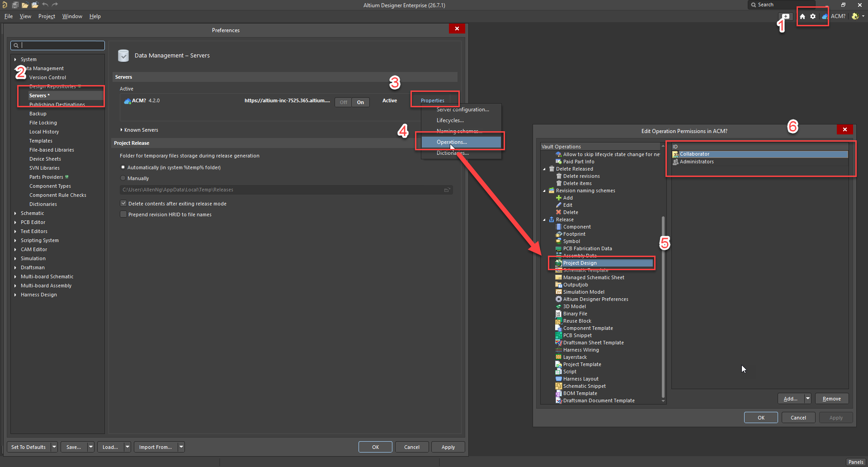
Task: Click the Collaborator role icon
Action: click(x=675, y=154)
